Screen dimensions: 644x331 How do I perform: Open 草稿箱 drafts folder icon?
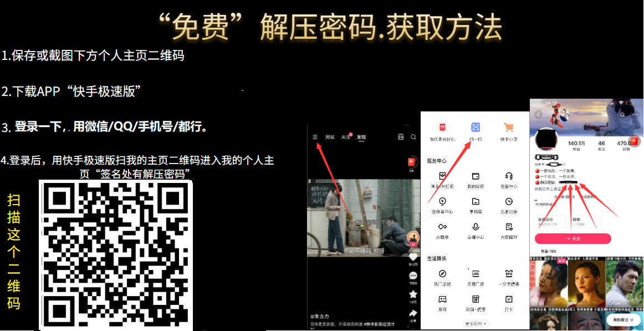coord(476,201)
